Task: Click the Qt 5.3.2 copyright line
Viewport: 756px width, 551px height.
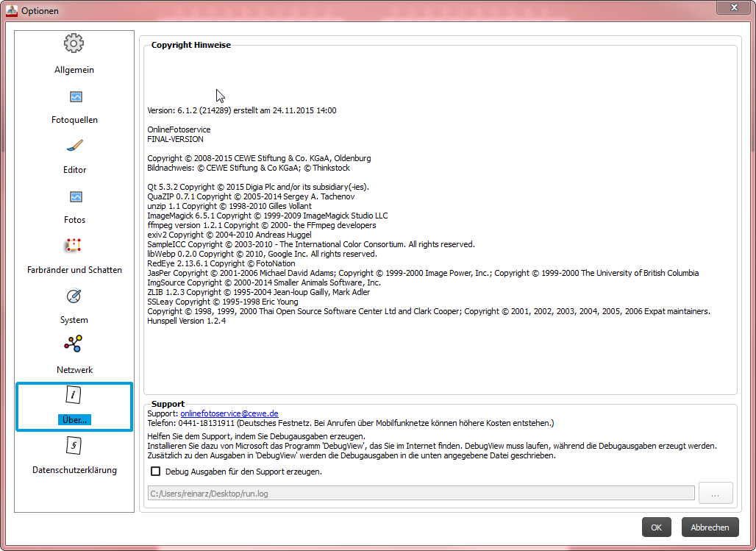Action: point(258,187)
